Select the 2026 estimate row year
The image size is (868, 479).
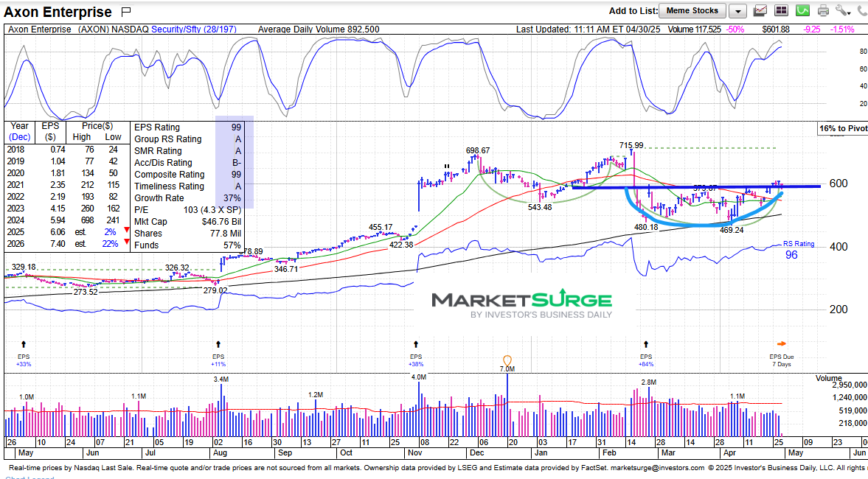click(x=15, y=243)
